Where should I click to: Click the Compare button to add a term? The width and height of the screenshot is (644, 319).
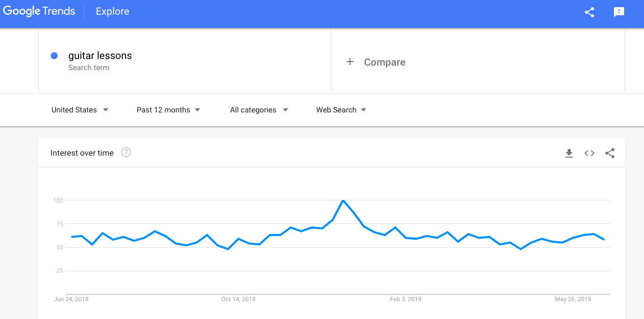376,62
